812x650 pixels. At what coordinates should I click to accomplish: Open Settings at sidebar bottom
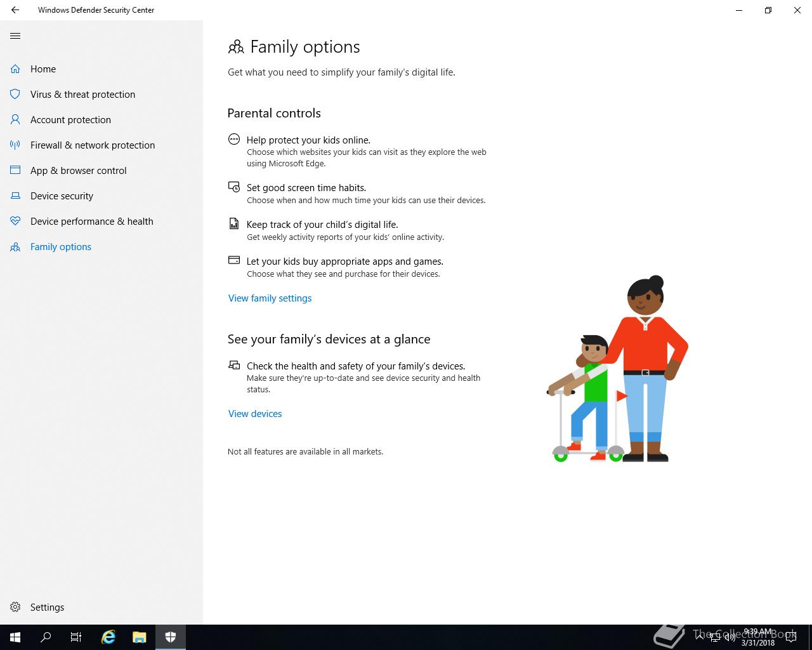(101, 607)
